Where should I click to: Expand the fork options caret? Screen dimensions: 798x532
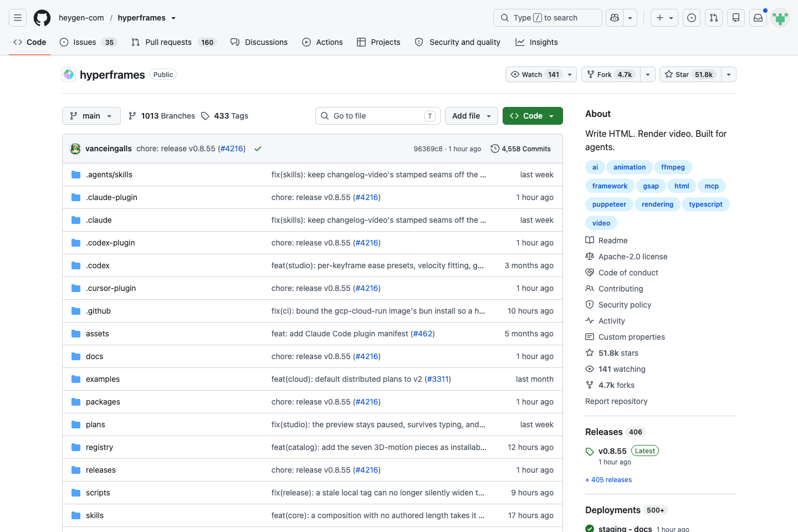point(648,74)
